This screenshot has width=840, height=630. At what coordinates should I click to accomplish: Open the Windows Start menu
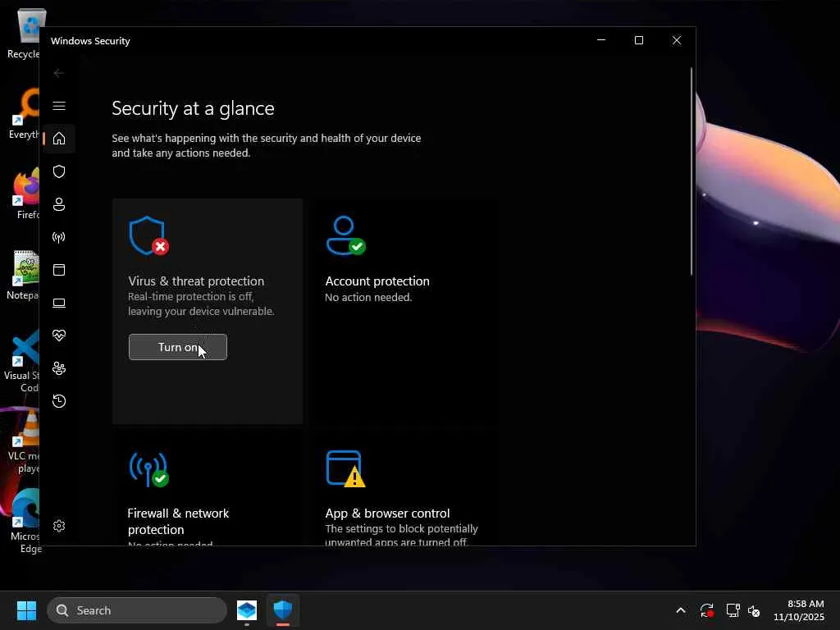tap(26, 610)
